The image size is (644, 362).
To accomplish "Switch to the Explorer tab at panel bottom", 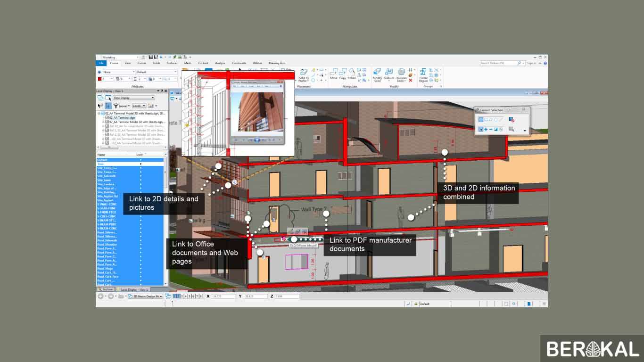I will [106, 289].
